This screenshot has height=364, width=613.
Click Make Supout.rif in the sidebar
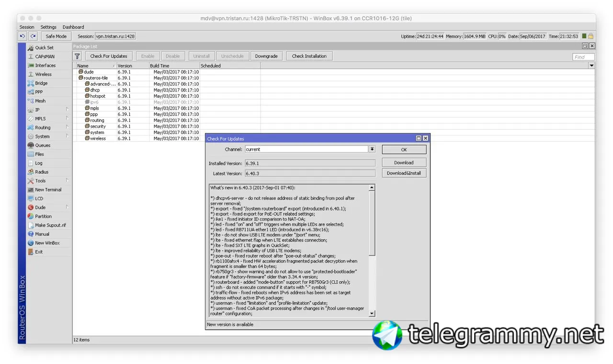coord(50,225)
